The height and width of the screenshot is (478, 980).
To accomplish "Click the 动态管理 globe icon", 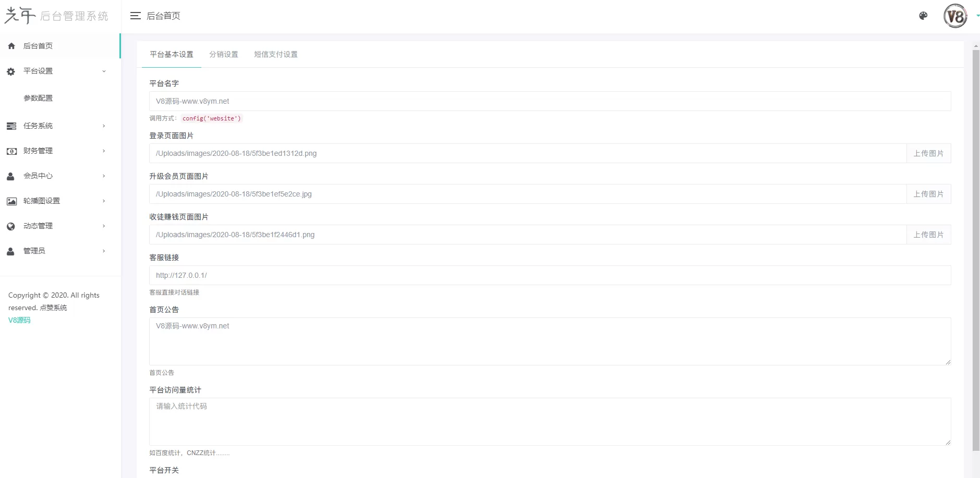I will 11,226.
